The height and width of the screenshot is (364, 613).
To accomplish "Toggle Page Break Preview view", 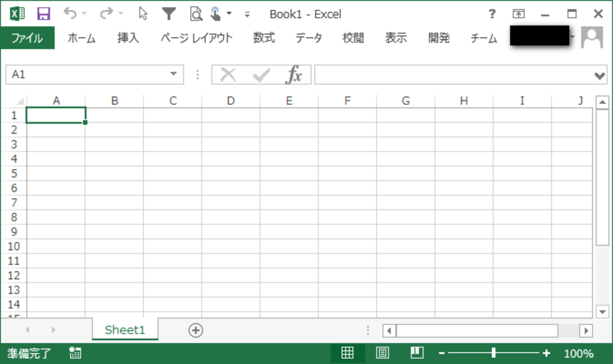I will coord(417,353).
